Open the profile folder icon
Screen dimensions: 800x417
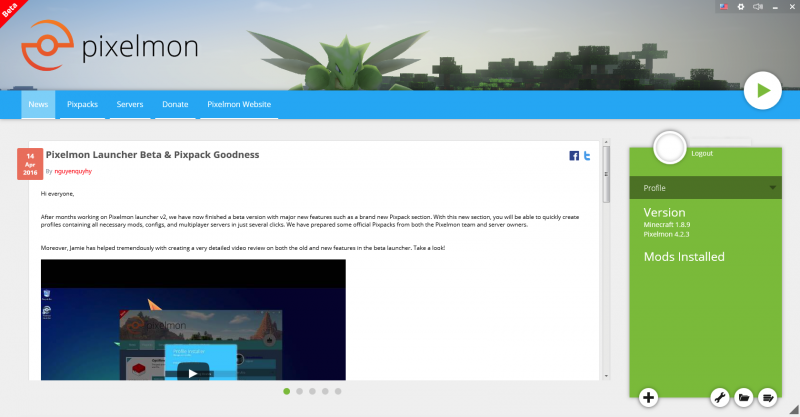click(x=743, y=397)
